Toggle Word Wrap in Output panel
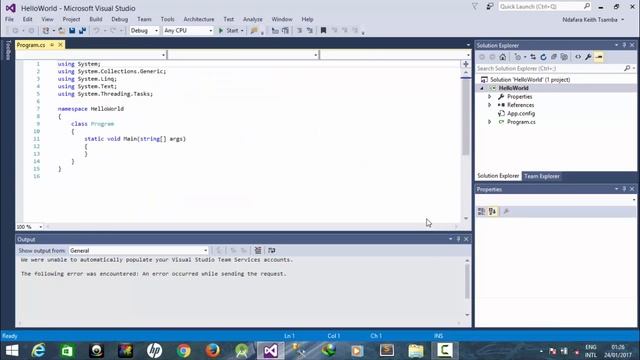 click(271, 250)
